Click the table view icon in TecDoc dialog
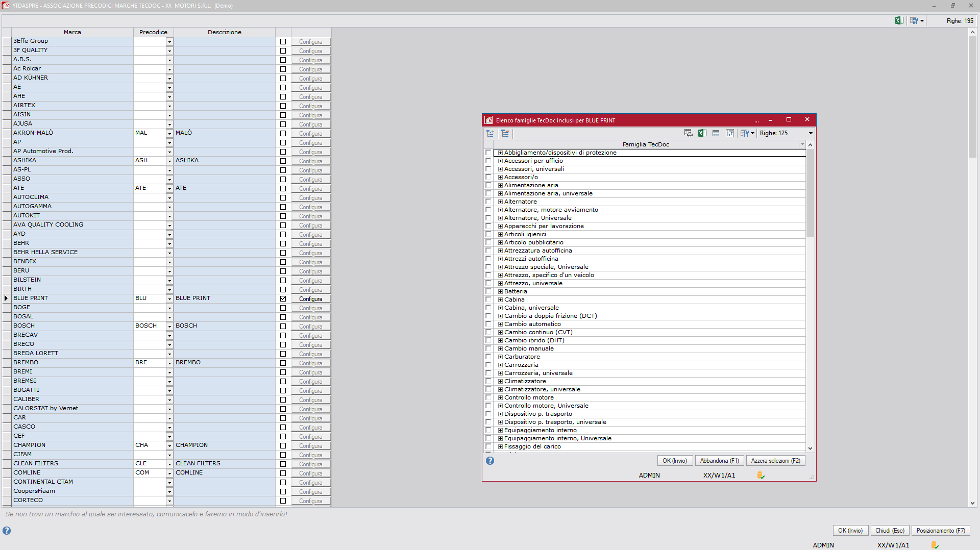The height and width of the screenshot is (550, 980). (716, 133)
